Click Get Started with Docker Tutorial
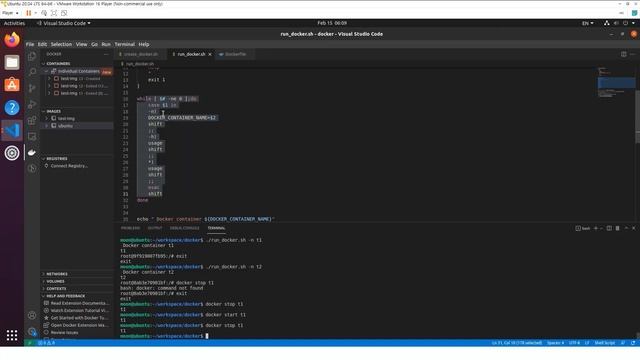The image size is (640, 360). point(80,318)
